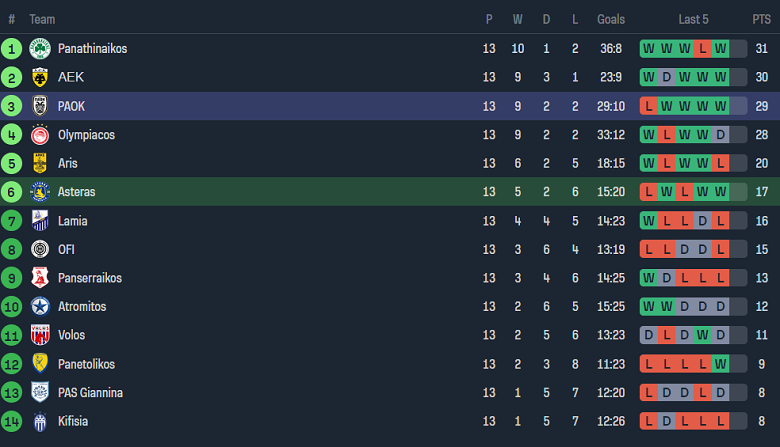Click the green rank 1 position badge
Screen dimensions: 780x447
12,49
